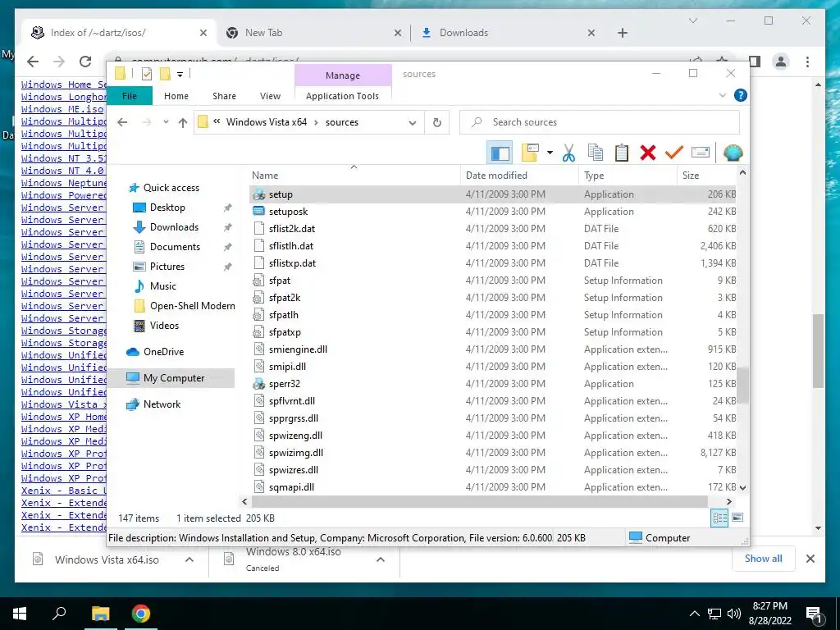Click the folder options toolbar icon

pyautogui.click(x=530, y=153)
